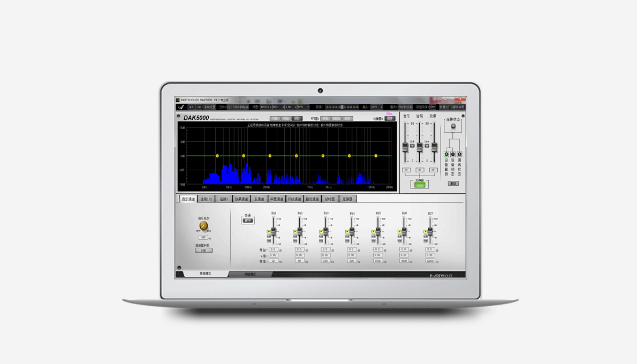
Task: Click the music low-cut OFF value field
Action: pyautogui.click(x=203, y=237)
